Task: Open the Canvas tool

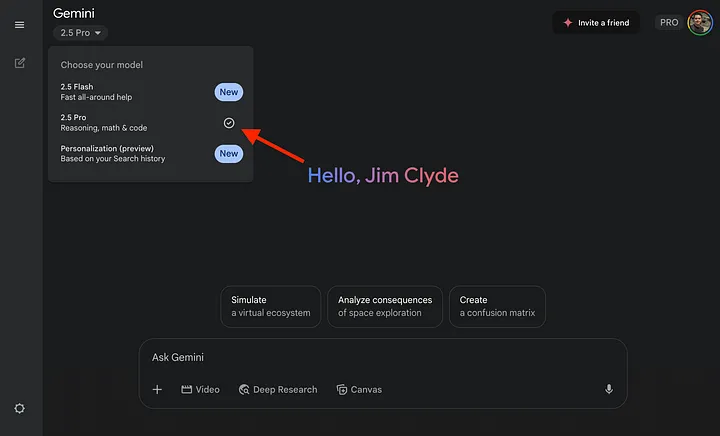Action: pos(359,389)
